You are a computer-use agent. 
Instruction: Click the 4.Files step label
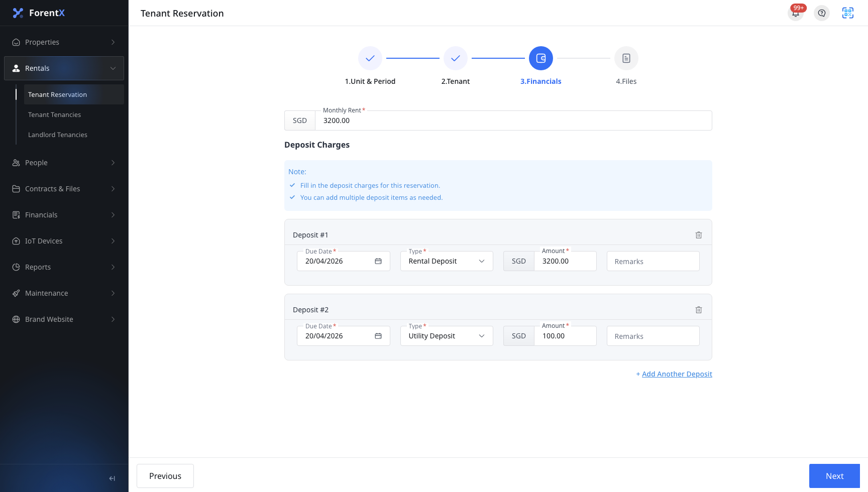click(626, 81)
